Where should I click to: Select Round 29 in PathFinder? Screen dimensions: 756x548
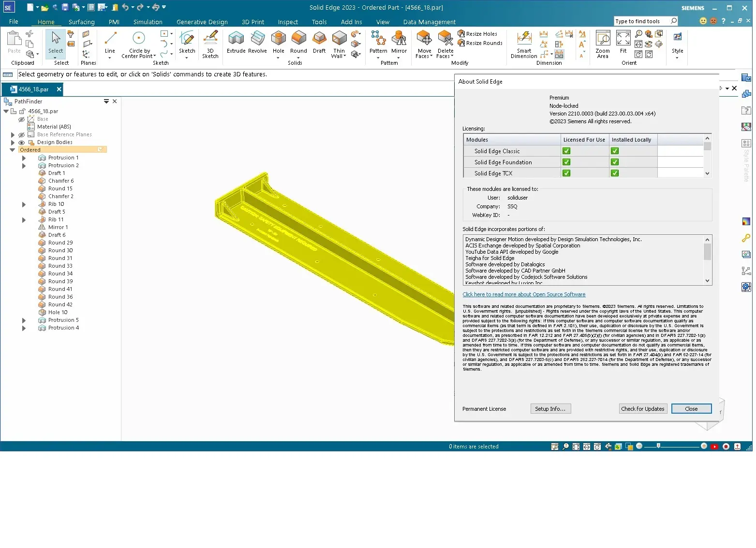[60, 243]
